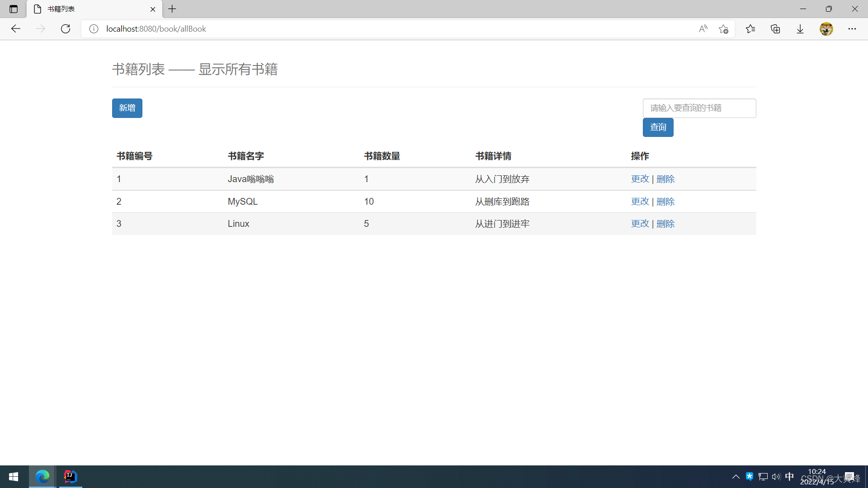868x488 pixels.
Task: View site information icon in address bar
Action: [94, 29]
